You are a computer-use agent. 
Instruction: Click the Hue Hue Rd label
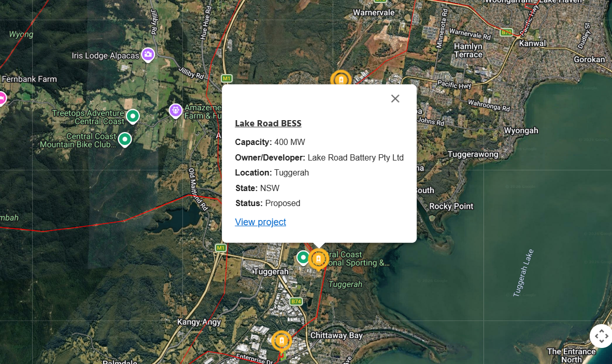point(206,23)
